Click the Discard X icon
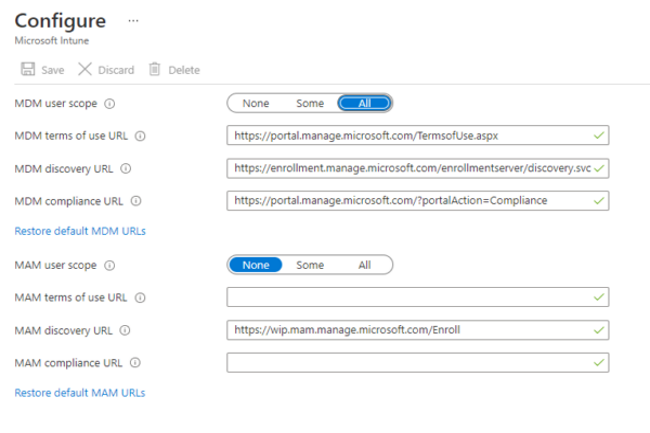This screenshot has width=650, height=433. click(x=85, y=69)
